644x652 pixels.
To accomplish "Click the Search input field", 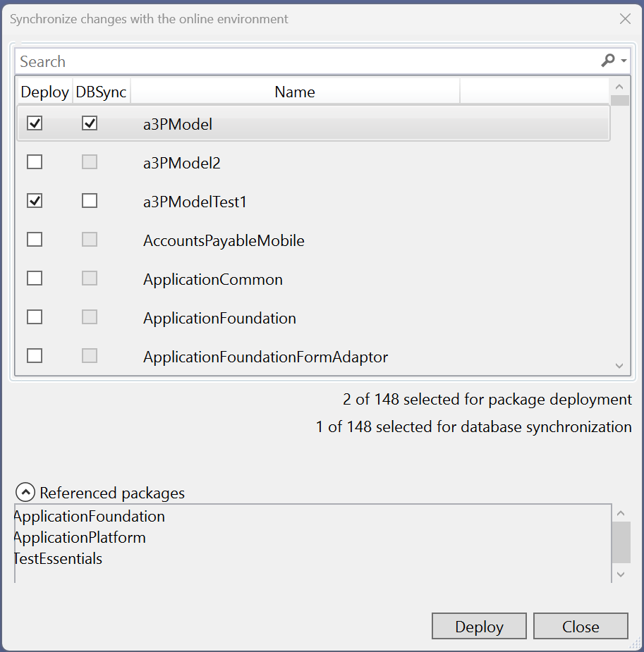I will (282, 61).
